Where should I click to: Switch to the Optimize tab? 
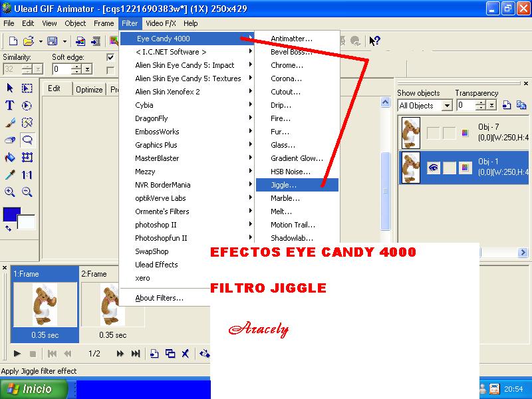pos(89,89)
